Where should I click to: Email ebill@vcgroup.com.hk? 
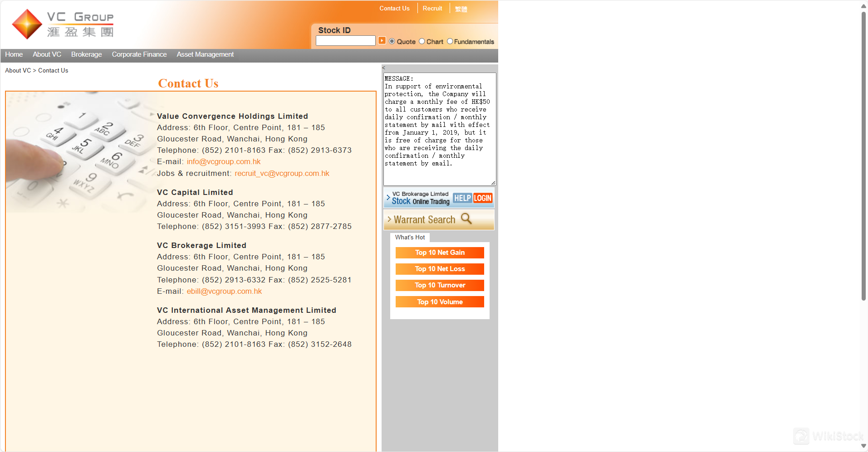[224, 291]
